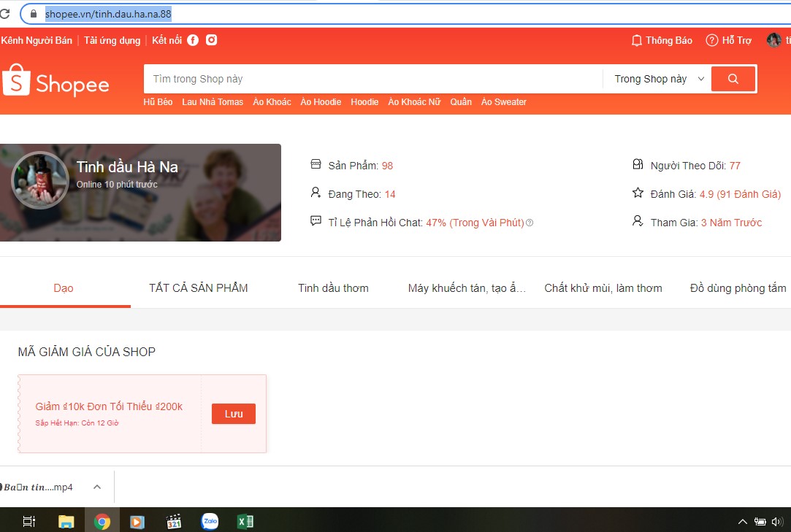Click the Tinh dầu Hà Na shop avatar
Viewport: 791px width, 532px height.
pos(40,180)
